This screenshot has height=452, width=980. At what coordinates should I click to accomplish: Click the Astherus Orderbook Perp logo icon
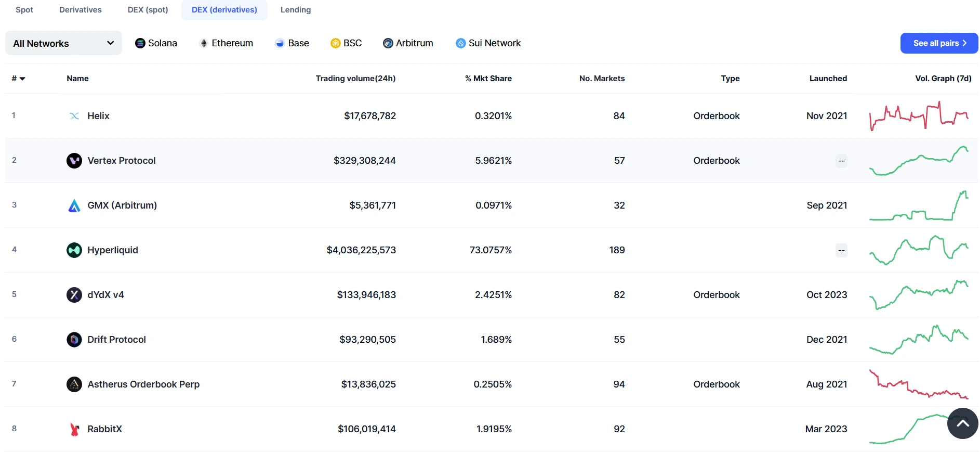[74, 384]
